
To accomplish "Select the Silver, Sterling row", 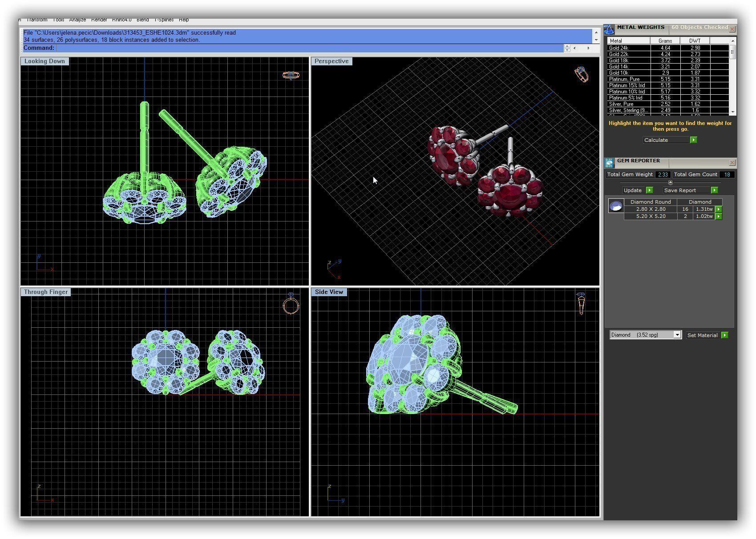I will (x=668, y=110).
